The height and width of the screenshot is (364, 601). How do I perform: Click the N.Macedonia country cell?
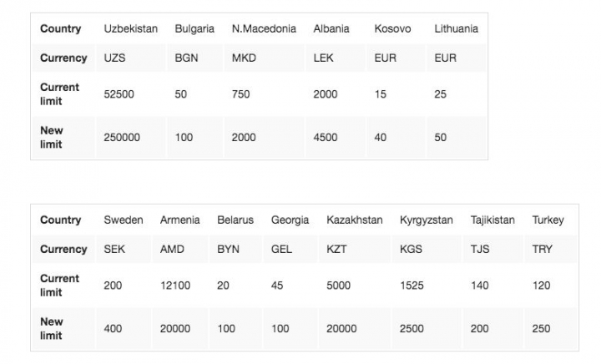pyautogui.click(x=264, y=28)
